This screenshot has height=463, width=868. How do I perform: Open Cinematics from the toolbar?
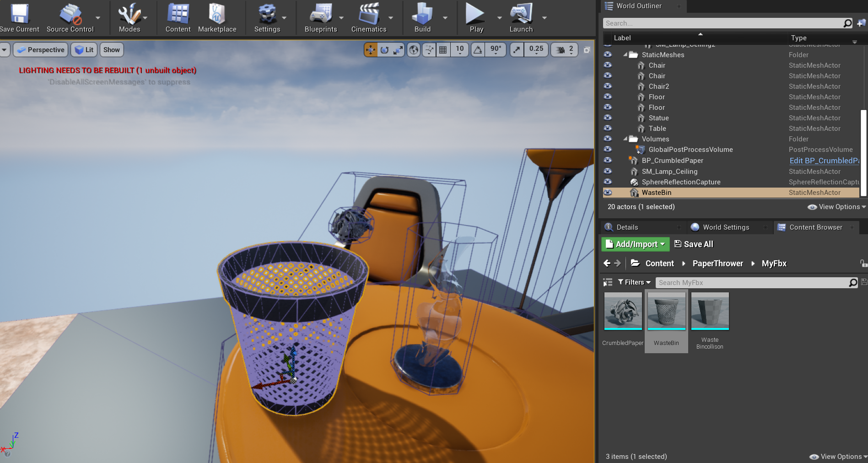369,18
